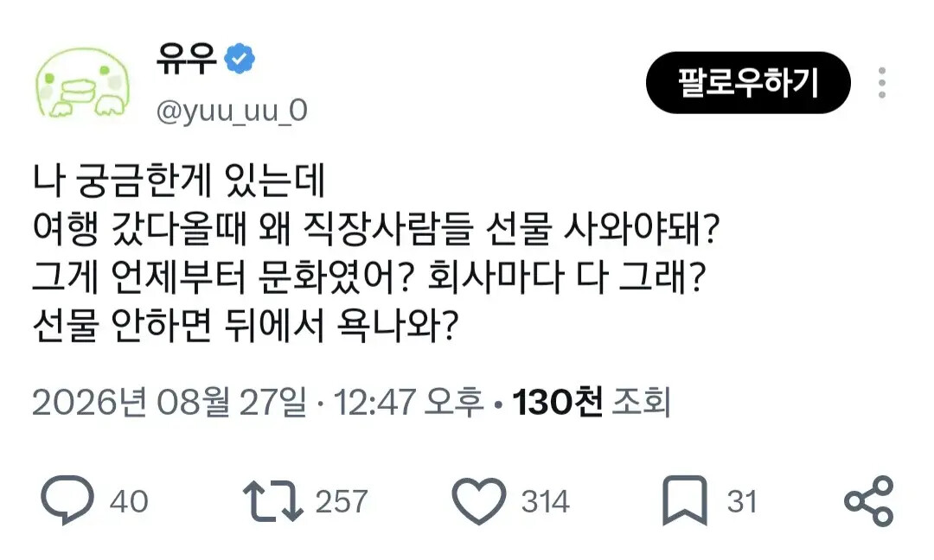Click the reply count 40
This screenshot has width=934, height=560.
(129, 502)
